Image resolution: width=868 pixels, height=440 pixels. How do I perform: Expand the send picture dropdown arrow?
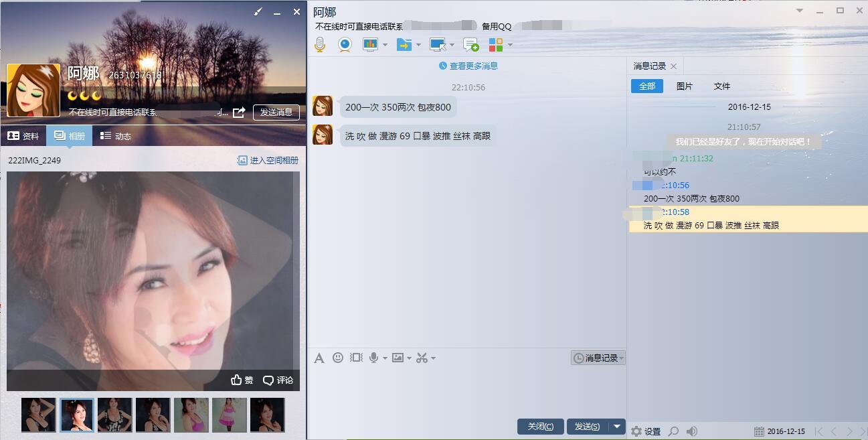(409, 358)
